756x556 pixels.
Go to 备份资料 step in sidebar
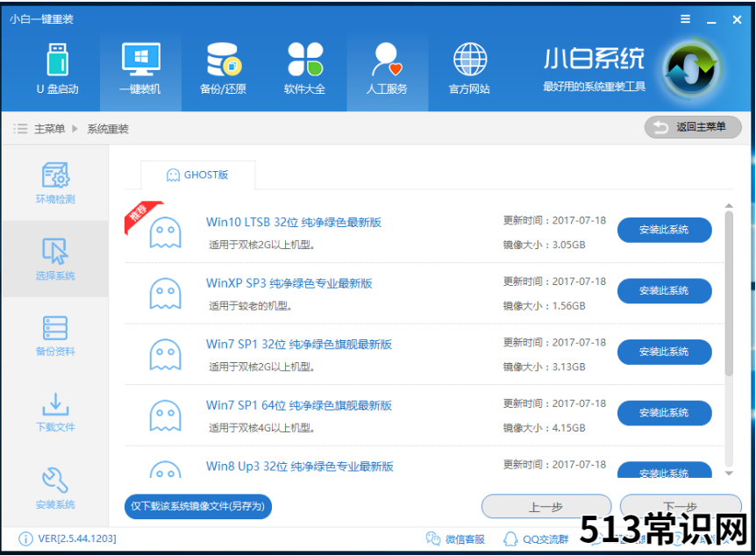55,336
